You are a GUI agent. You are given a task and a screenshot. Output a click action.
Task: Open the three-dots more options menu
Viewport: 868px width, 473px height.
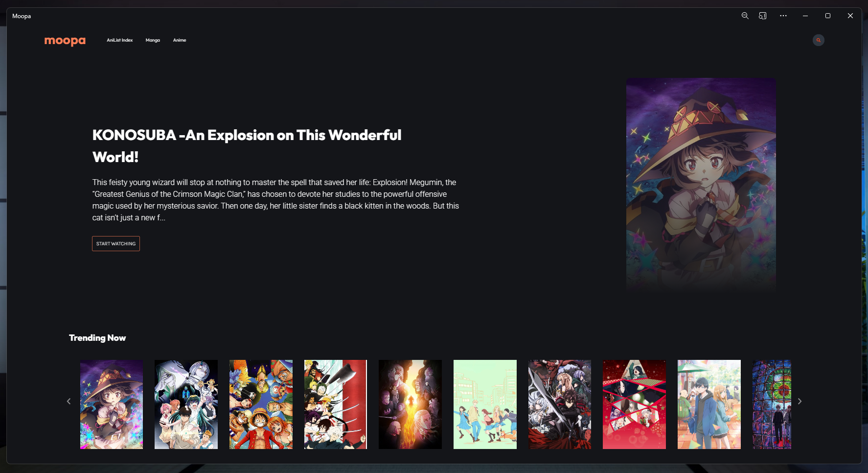click(x=783, y=16)
